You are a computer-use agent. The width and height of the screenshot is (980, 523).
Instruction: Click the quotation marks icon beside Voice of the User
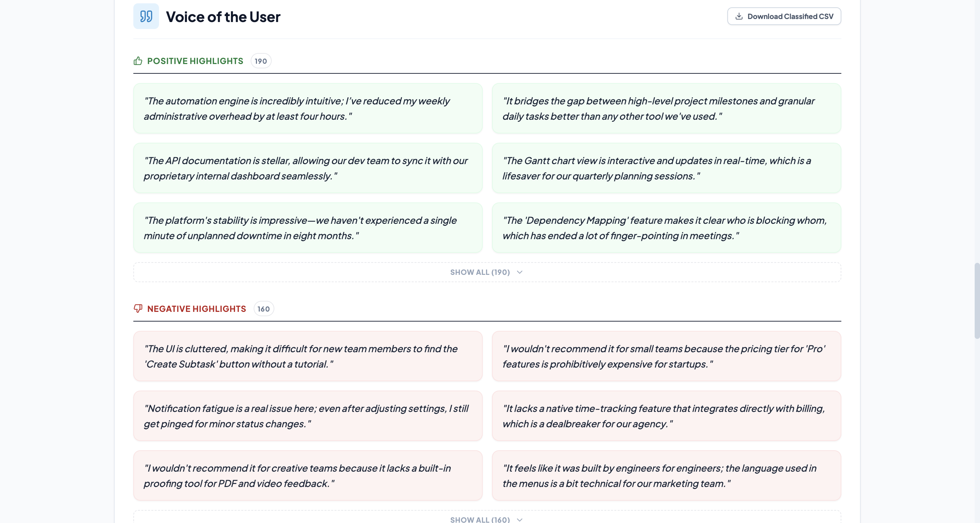pos(146,16)
